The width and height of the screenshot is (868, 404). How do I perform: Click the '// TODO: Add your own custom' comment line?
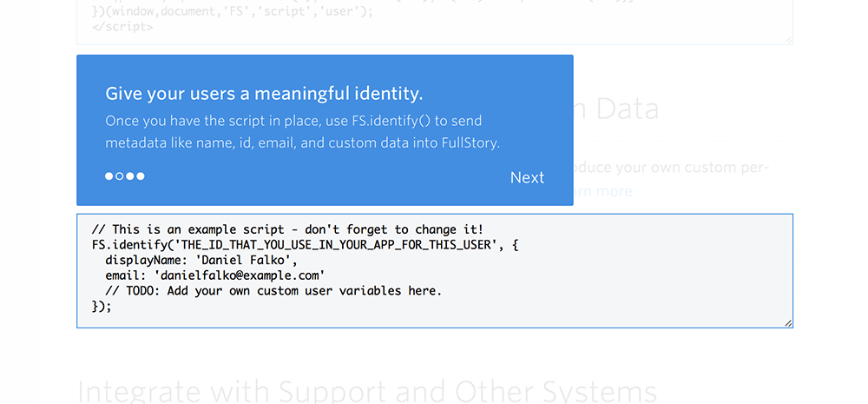coord(273,291)
